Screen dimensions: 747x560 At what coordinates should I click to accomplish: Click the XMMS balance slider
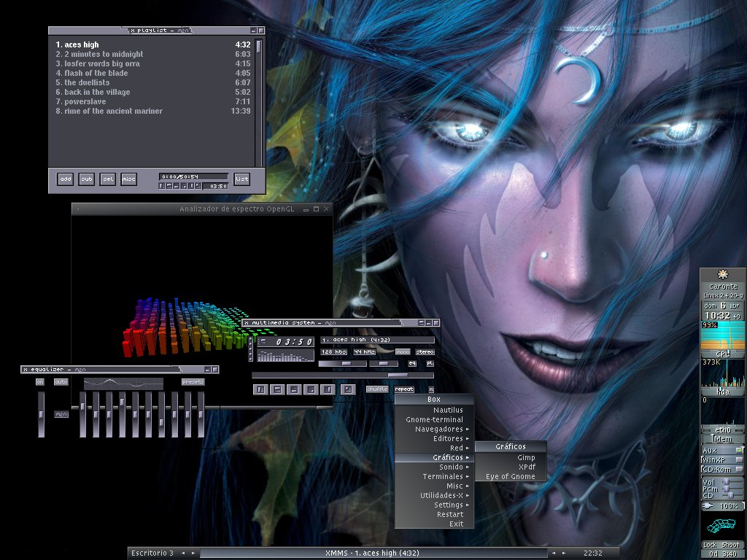[x=384, y=363]
